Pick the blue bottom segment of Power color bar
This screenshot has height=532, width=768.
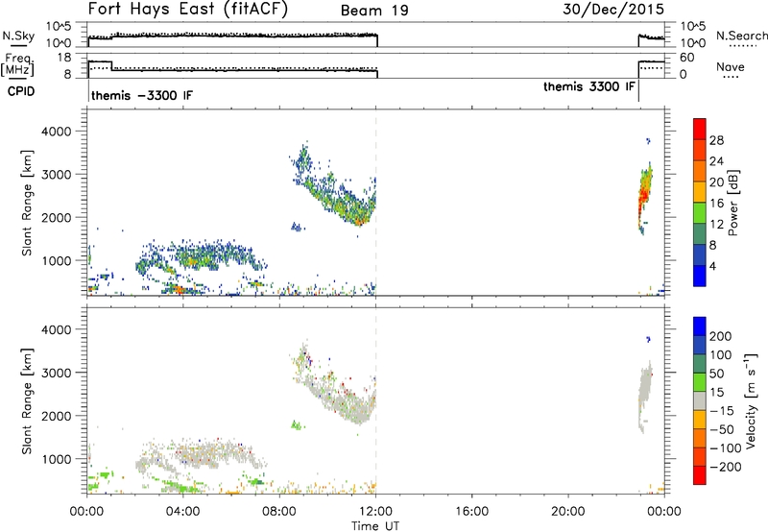coord(700,276)
